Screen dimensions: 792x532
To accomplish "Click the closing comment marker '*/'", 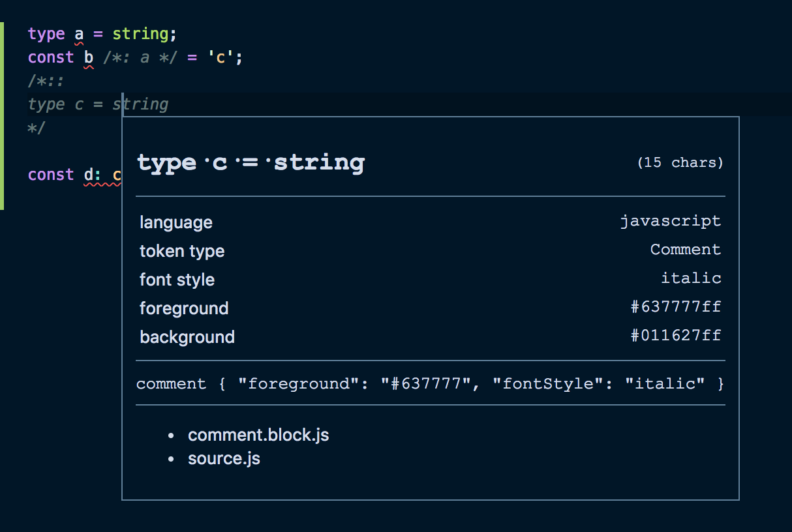I will point(37,128).
